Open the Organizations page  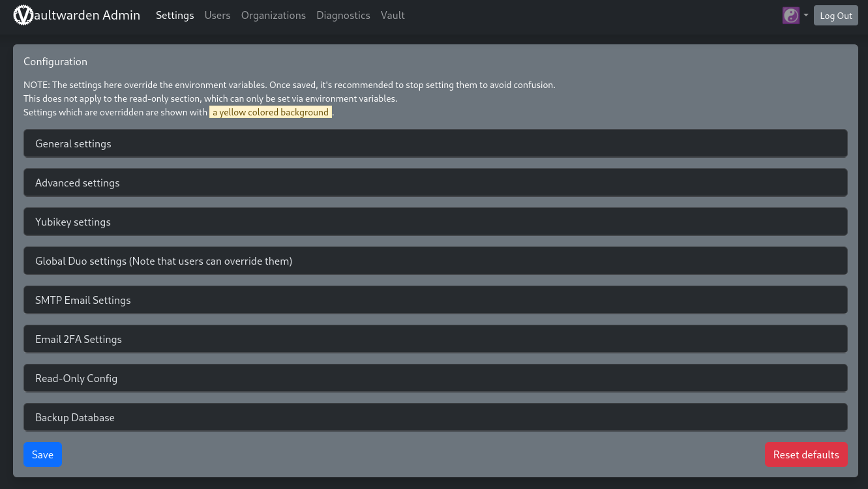(273, 16)
